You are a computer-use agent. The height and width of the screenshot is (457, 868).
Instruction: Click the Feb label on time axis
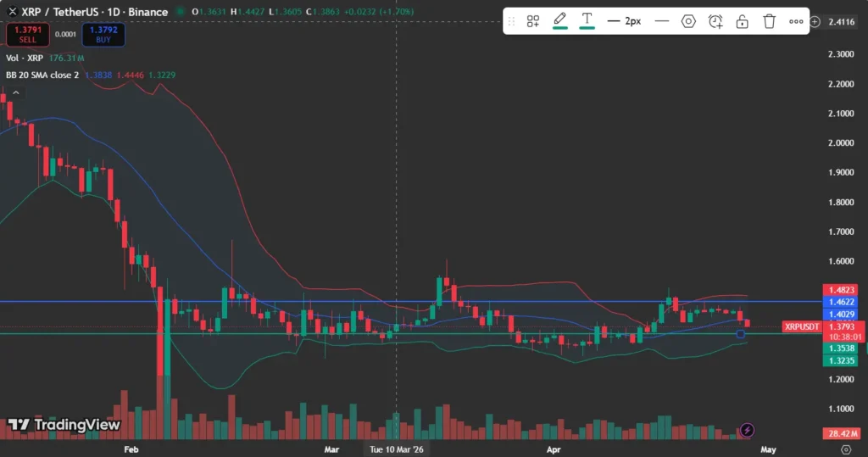131,449
